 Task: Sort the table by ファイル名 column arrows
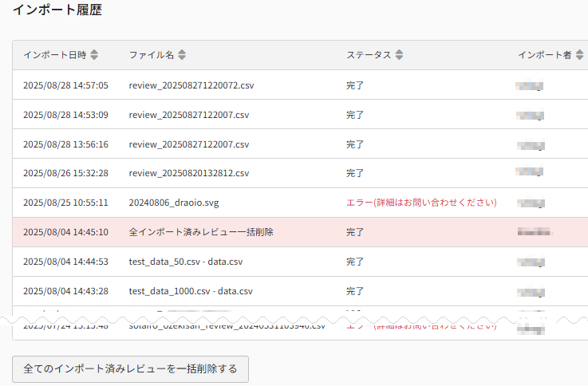tap(182, 55)
